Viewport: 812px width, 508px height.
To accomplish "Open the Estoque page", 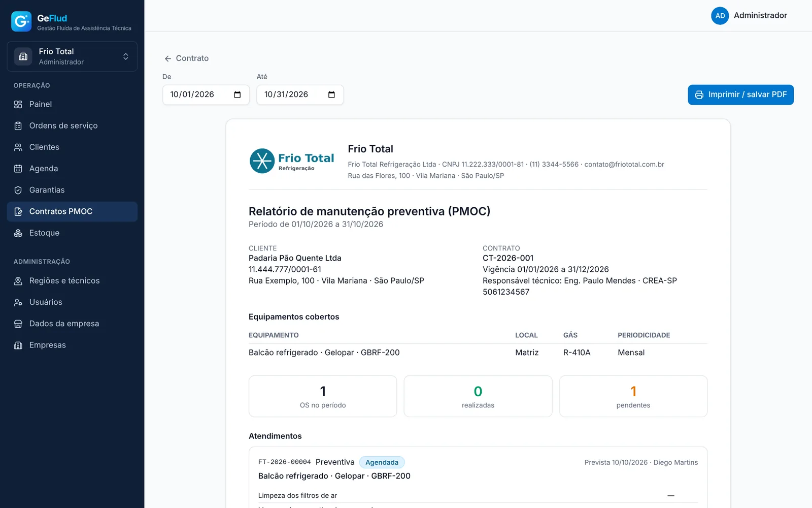I will [x=72, y=233].
